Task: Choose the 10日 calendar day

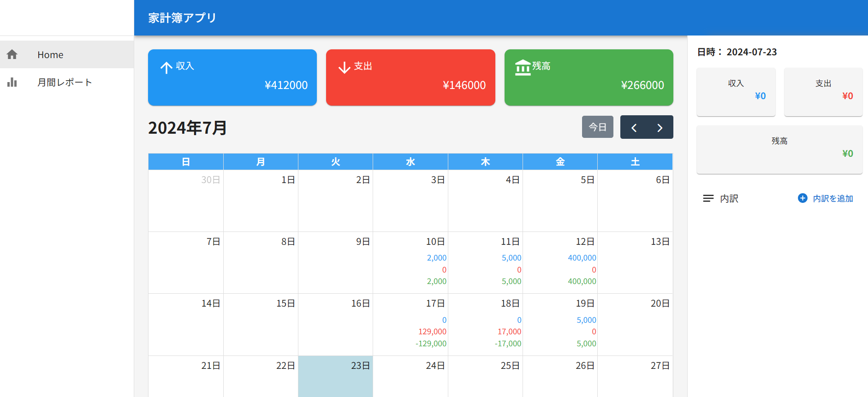Action: click(x=410, y=262)
